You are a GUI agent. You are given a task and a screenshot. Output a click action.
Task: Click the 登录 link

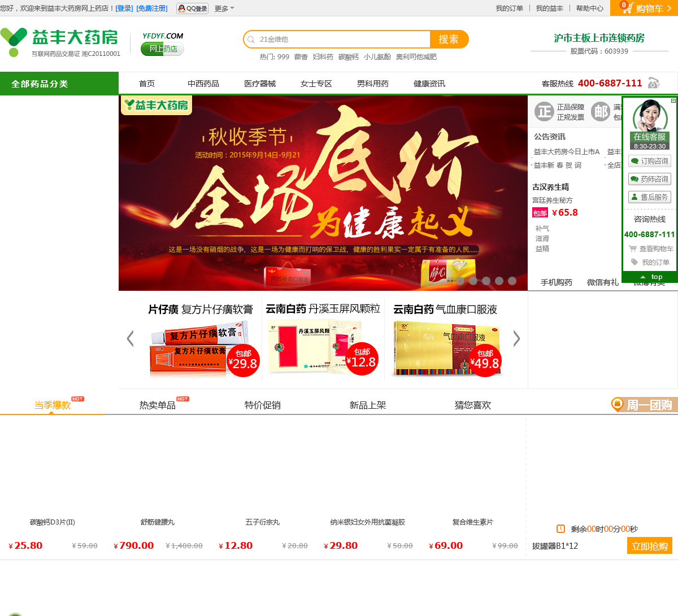click(x=124, y=8)
